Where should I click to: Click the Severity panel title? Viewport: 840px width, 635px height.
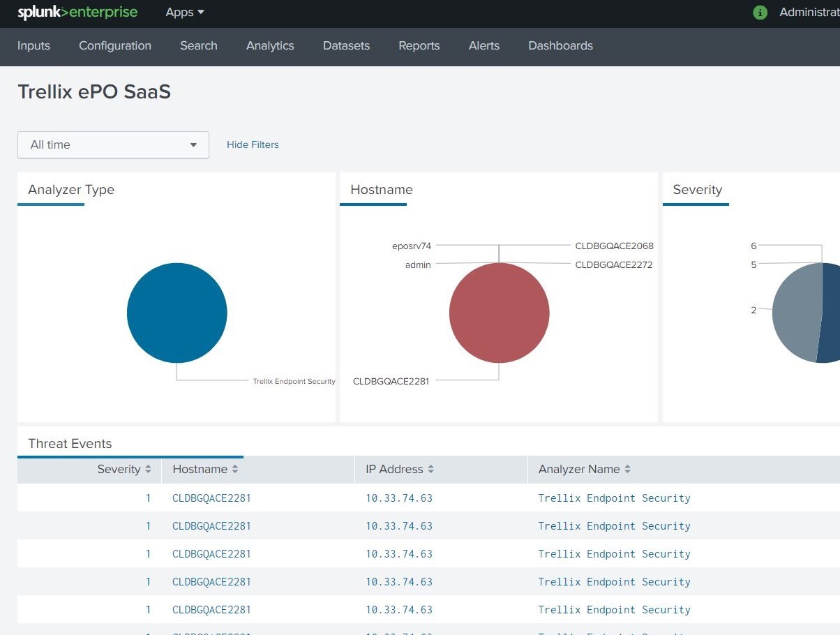pos(698,190)
